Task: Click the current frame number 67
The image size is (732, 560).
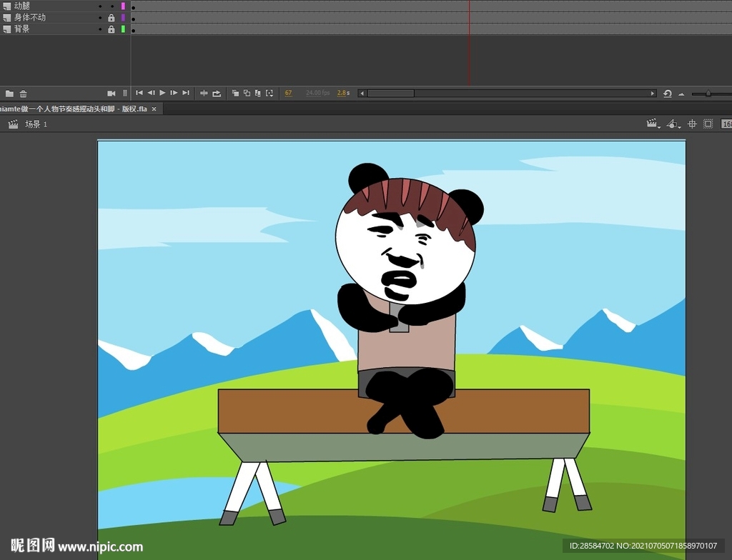Action: pos(289,93)
